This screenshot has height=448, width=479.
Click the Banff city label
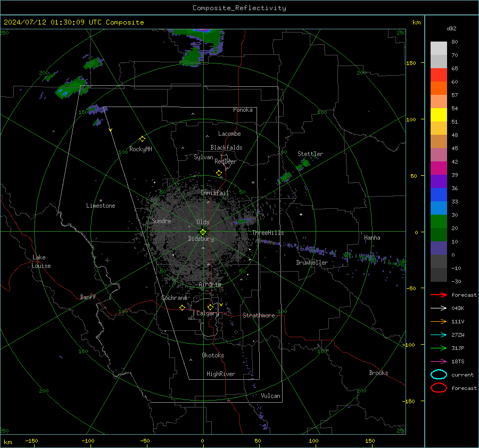(x=88, y=297)
